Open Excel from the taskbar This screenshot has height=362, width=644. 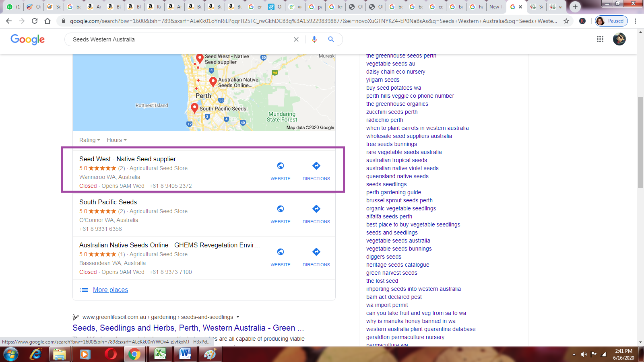(160, 354)
